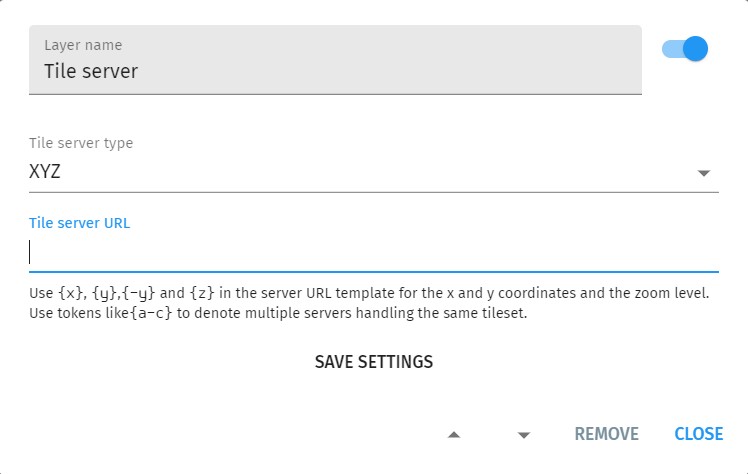The width and height of the screenshot is (748, 474).
Task: Click the dropdown arrow beside XYZ
Action: coord(705,173)
